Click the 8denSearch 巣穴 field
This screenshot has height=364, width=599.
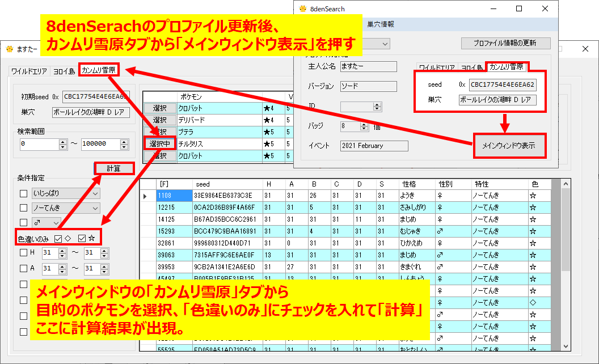497,100
